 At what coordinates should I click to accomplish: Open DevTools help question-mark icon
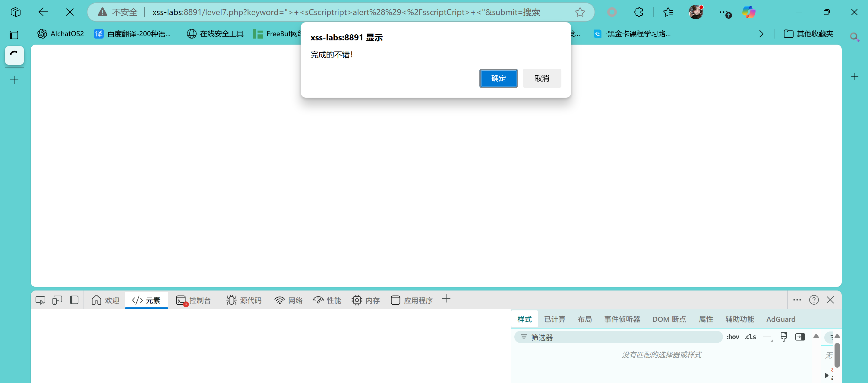tap(814, 300)
